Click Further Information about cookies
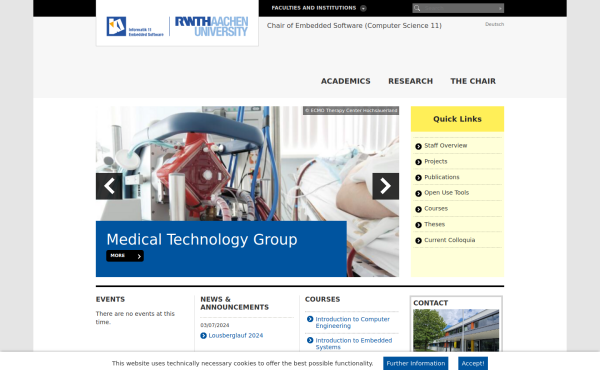Viewport: 600px width, 375px height. click(x=416, y=364)
